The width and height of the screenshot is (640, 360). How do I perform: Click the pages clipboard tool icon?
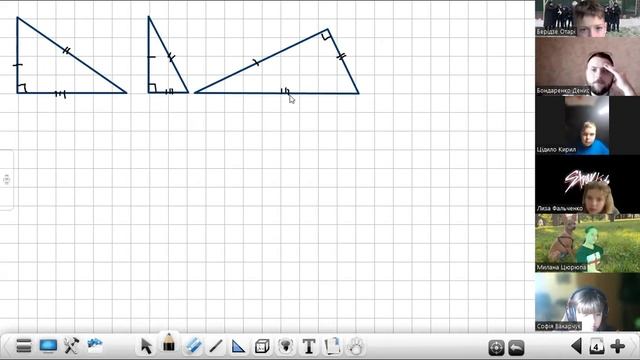[332, 346]
